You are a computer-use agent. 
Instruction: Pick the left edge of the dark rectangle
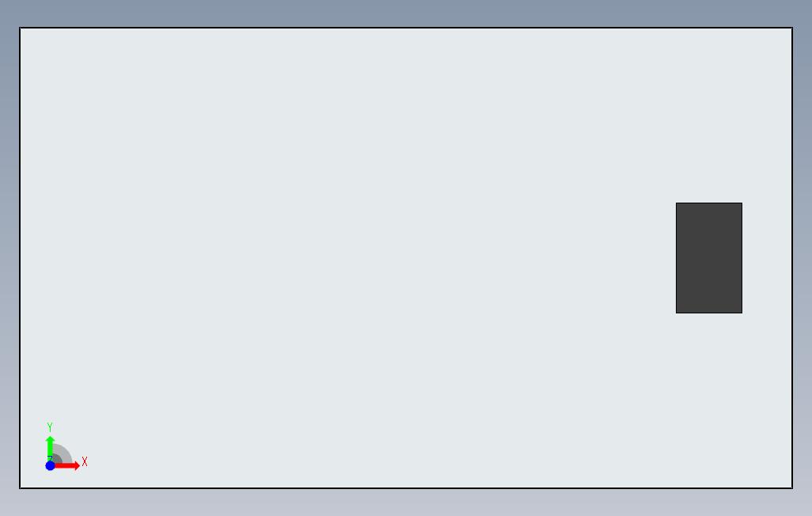[677, 258]
